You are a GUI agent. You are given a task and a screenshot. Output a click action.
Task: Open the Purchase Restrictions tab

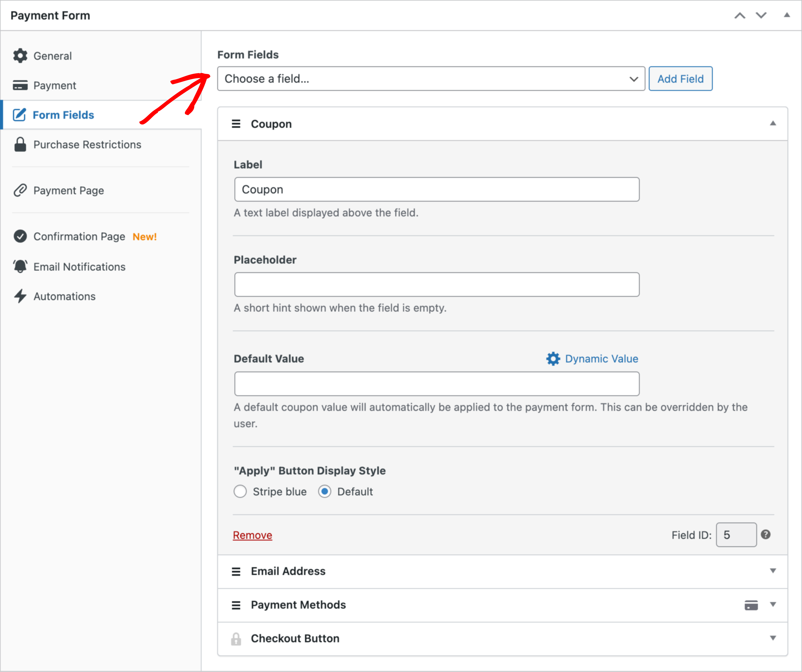87,144
